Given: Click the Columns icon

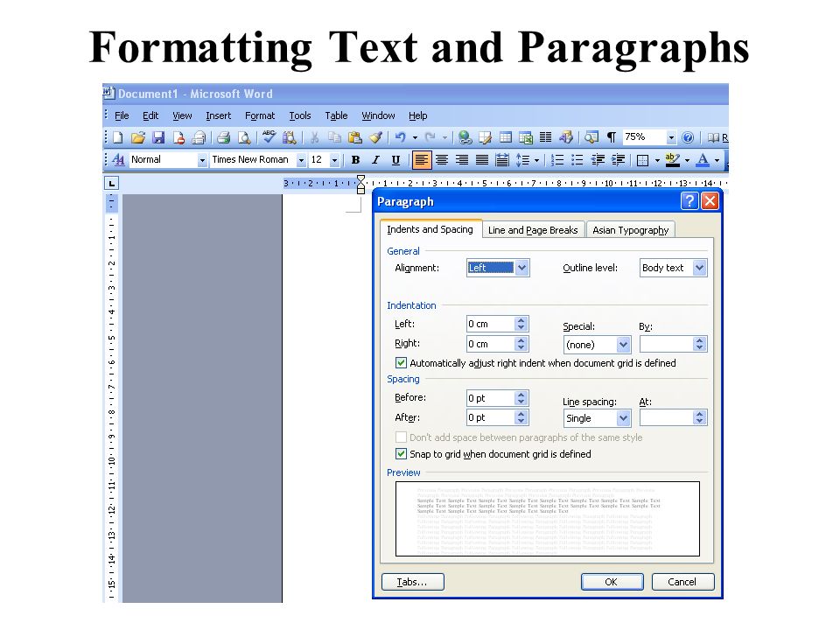Looking at the screenshot, I should coord(545,137).
